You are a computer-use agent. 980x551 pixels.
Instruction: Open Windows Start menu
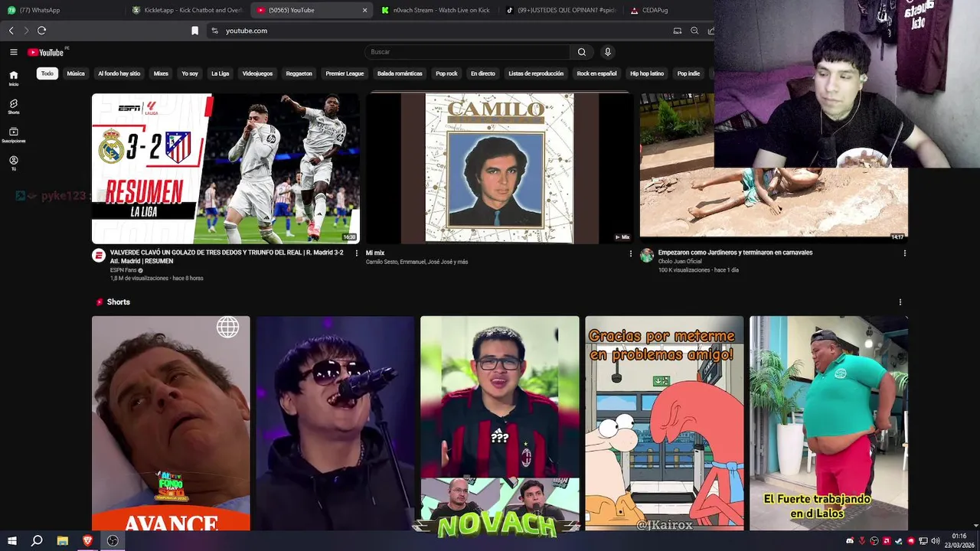pyautogui.click(x=12, y=541)
